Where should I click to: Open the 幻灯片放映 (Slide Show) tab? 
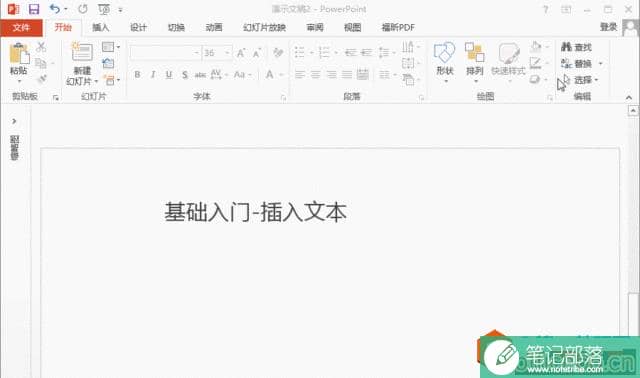click(264, 27)
